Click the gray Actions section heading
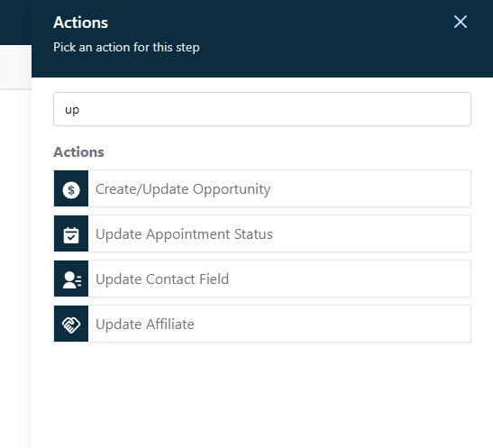Screen dimensions: 493x448 78,152
